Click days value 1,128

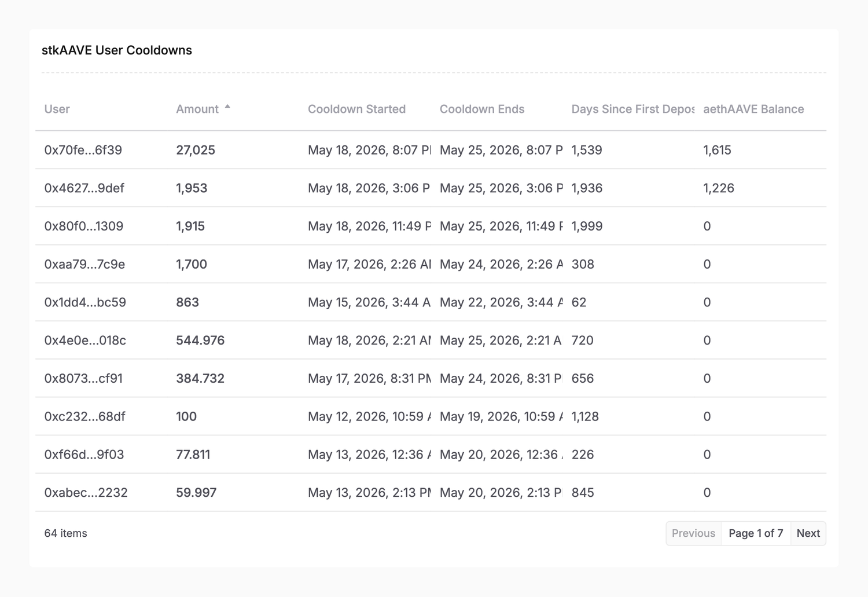pos(585,417)
